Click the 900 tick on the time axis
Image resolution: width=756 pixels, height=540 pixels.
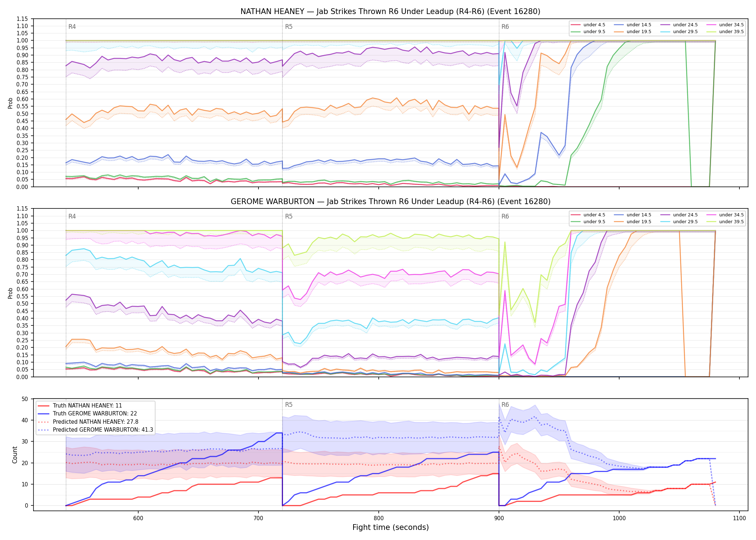coord(499,518)
